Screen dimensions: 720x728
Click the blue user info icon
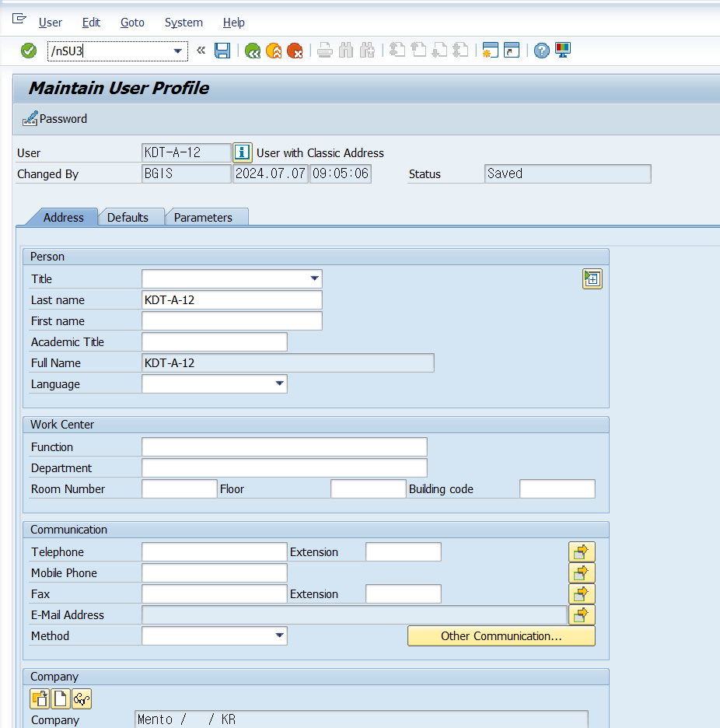click(243, 152)
